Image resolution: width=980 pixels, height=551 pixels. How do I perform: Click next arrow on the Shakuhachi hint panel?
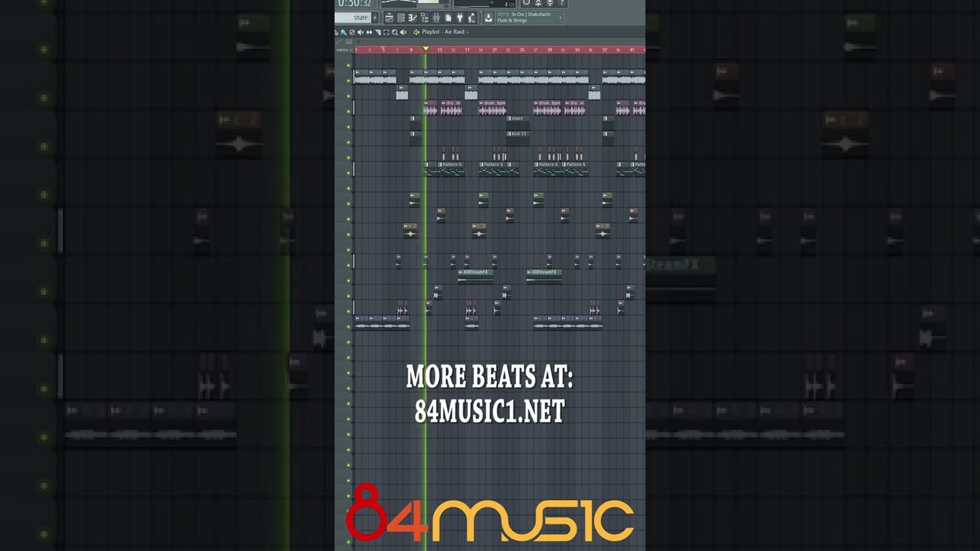coord(560,18)
